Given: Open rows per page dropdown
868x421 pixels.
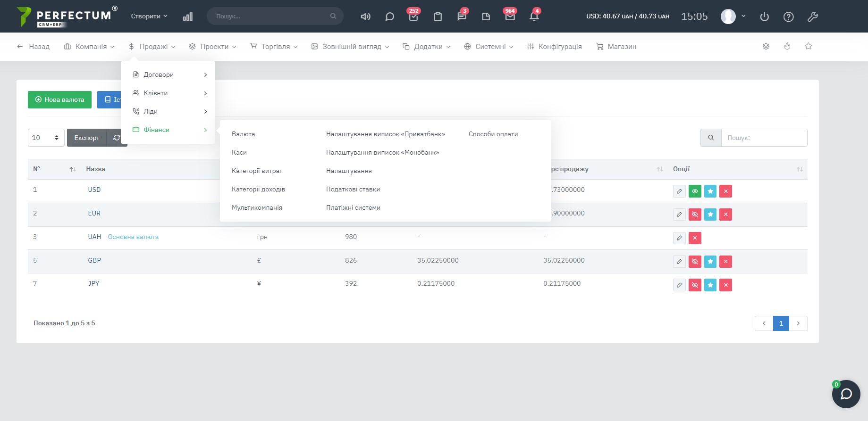Looking at the screenshot, I should click(46, 138).
